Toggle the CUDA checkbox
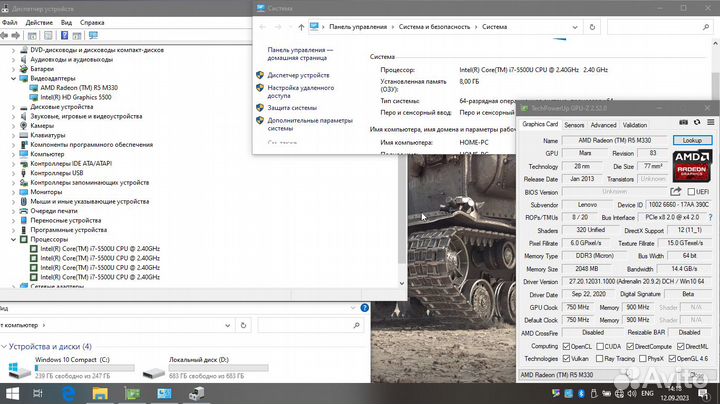The width and height of the screenshot is (720, 404). 600,346
